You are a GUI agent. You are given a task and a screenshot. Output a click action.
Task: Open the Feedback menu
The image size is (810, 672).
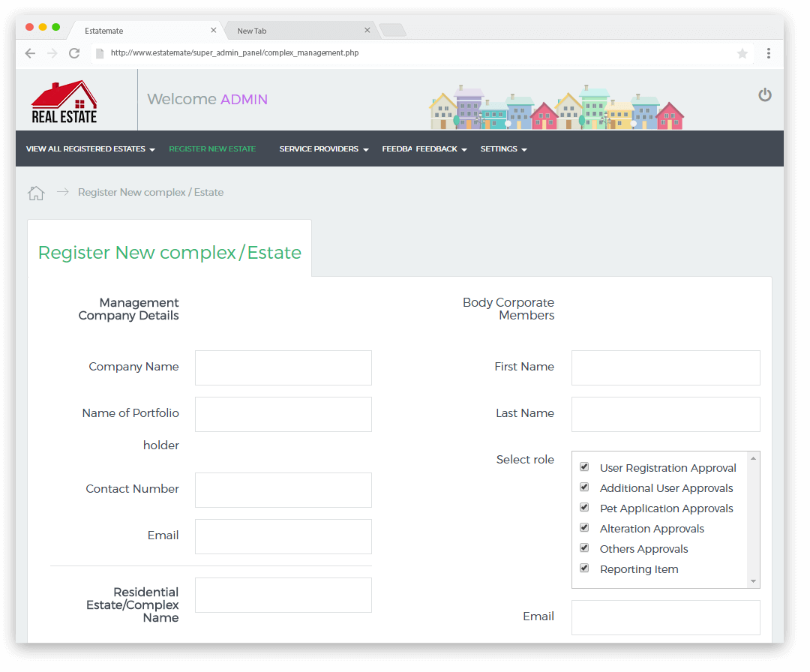[x=440, y=149]
